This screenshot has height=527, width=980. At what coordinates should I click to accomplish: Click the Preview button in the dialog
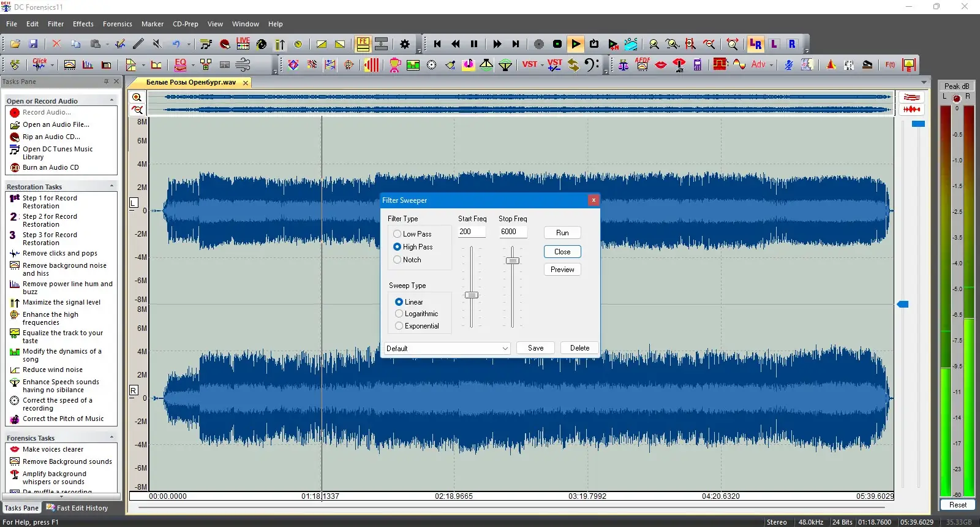coord(562,270)
